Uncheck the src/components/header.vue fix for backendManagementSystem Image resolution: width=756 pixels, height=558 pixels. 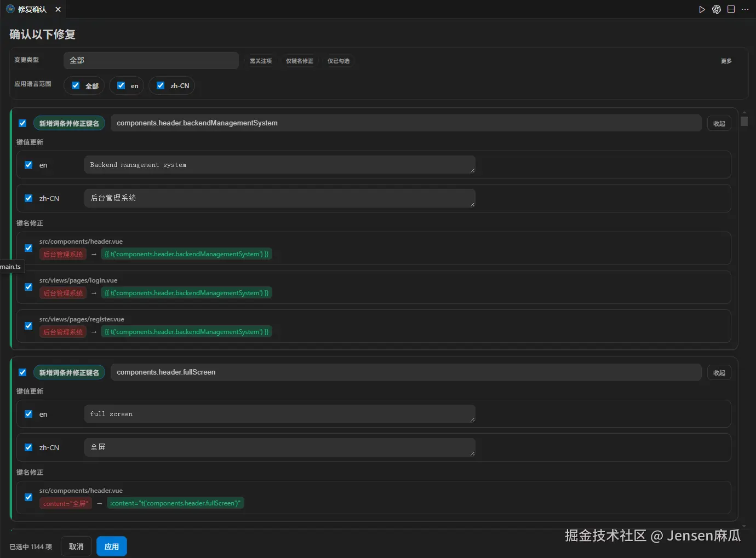(x=28, y=248)
